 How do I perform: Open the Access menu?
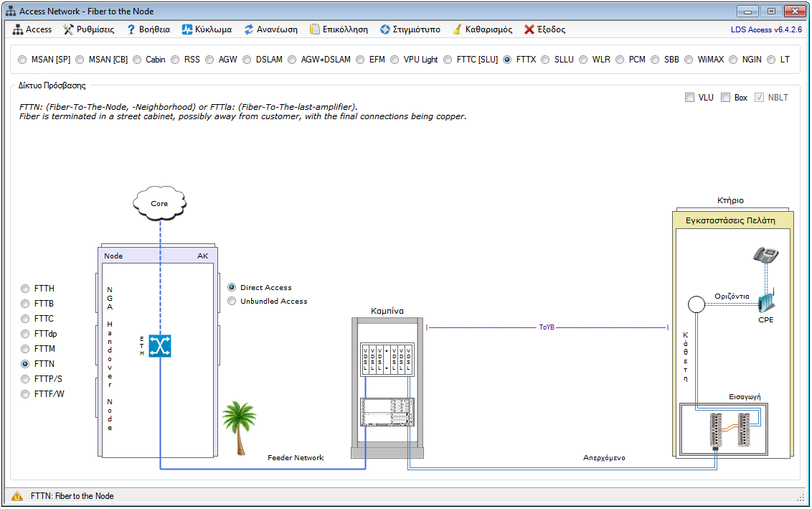[x=32, y=29]
